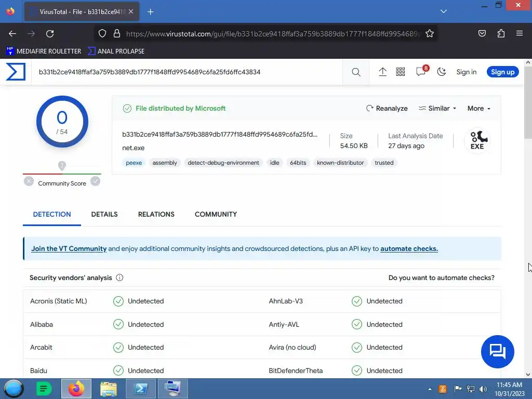Switch to the COMMUNITY tab
Image resolution: width=532 pixels, height=399 pixels.
coord(216,214)
